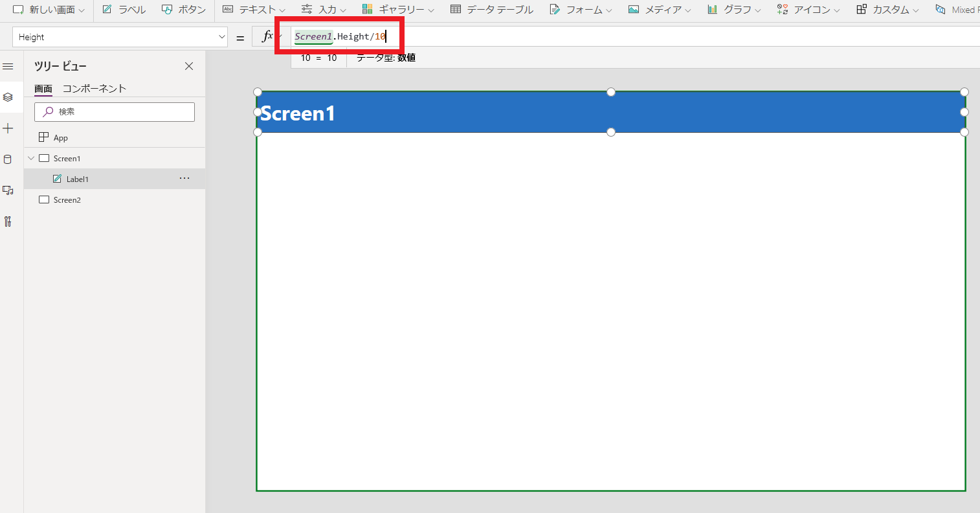Click the fx formula button
The width and height of the screenshot is (980, 513).
(x=267, y=37)
